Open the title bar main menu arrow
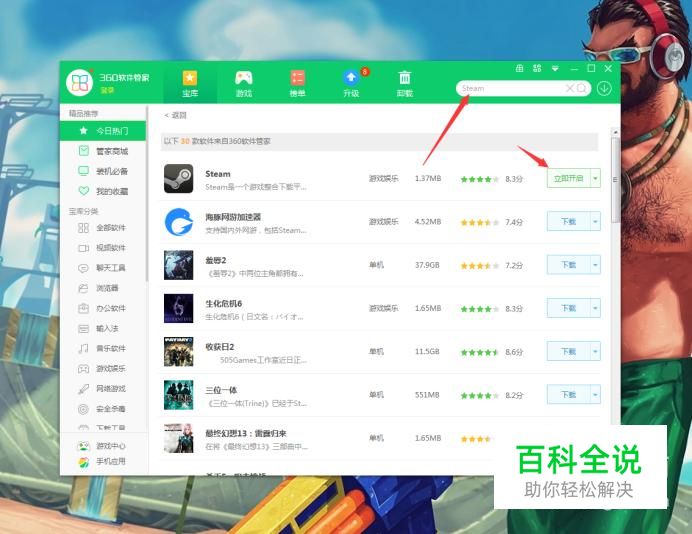 point(555,68)
